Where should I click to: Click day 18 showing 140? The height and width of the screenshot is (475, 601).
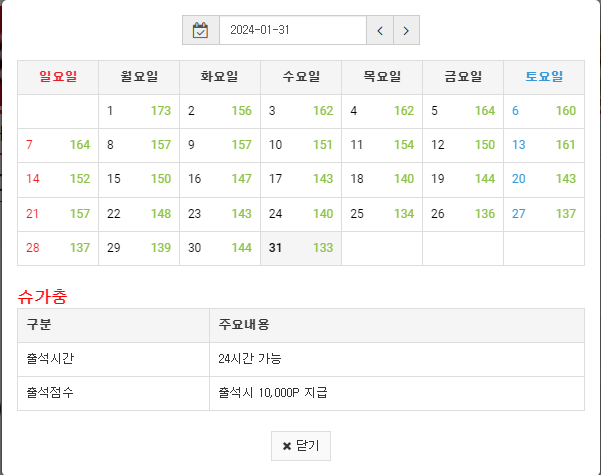382,179
